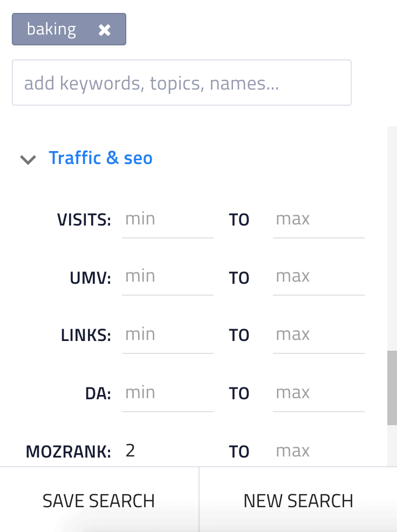Collapse the Traffic & seo chevron
Viewport: 397px width, 532px height.
(x=28, y=159)
